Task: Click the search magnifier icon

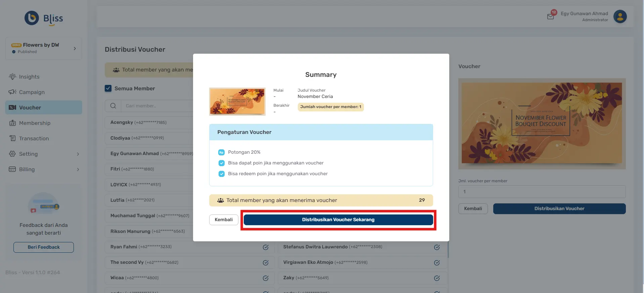Action: [x=113, y=106]
